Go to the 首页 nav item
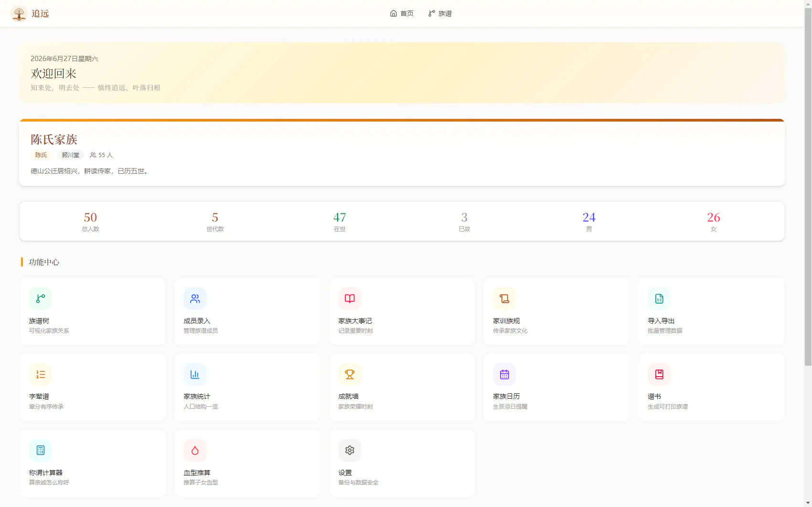 pyautogui.click(x=402, y=13)
